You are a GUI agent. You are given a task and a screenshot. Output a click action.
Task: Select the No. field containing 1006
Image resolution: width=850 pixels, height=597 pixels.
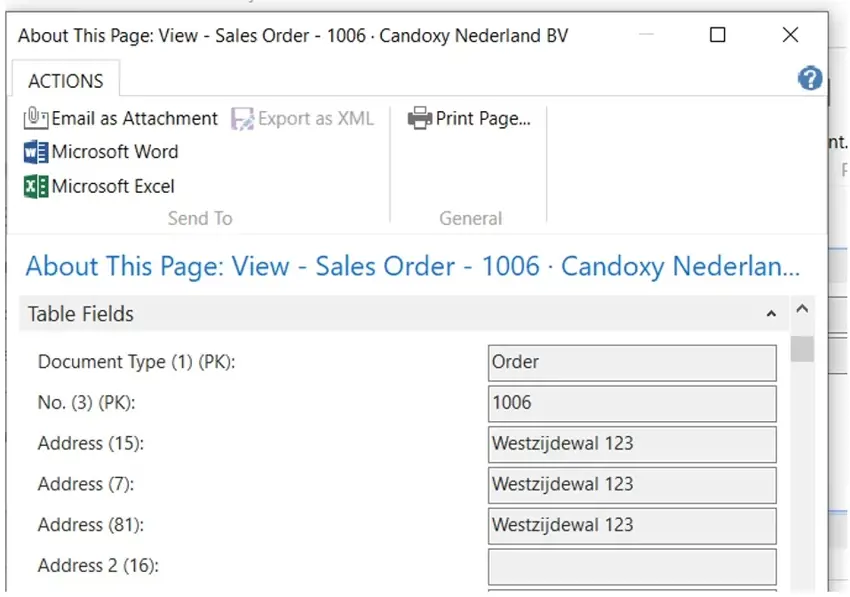[x=632, y=404]
